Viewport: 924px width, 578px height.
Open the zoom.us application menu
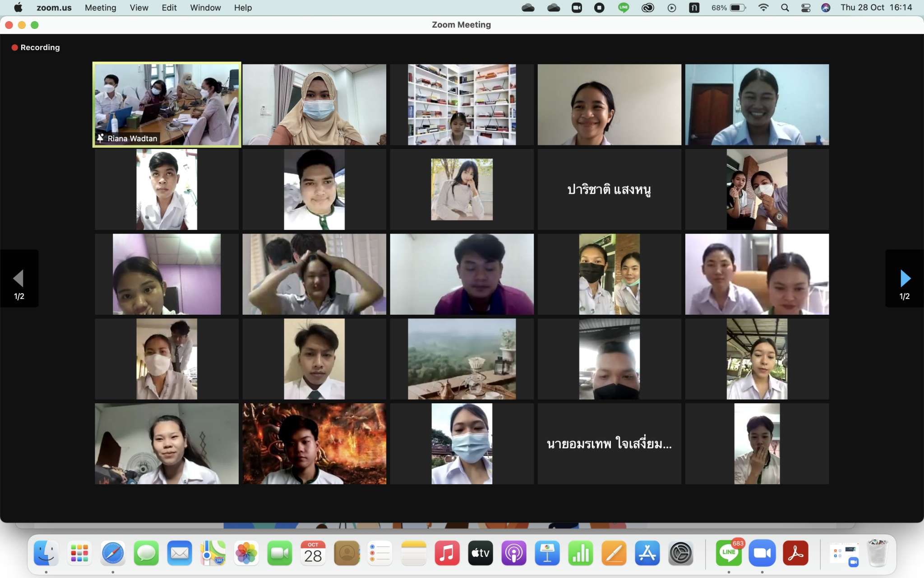[54, 8]
